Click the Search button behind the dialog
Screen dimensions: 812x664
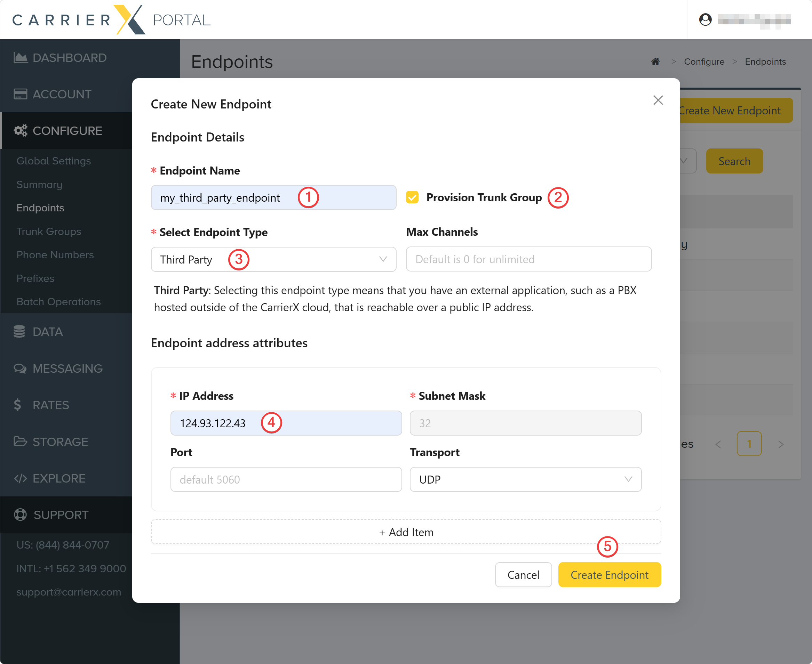click(734, 161)
